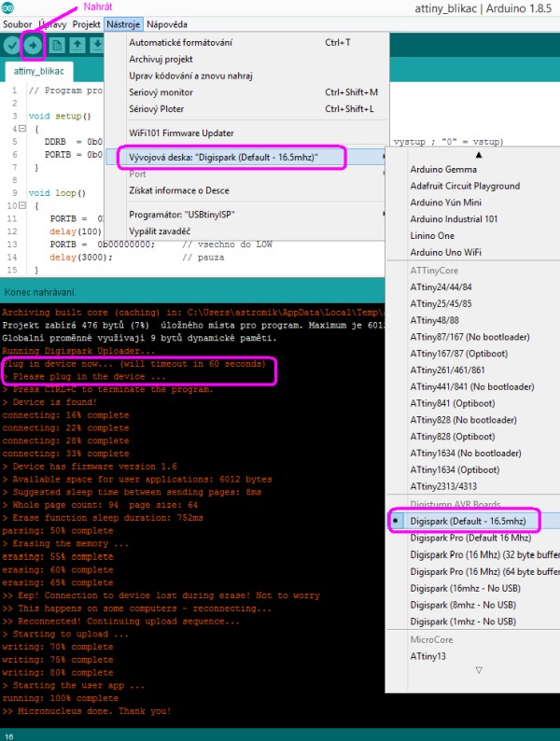560x741 pixels.
Task: Collapse the loop() function fold marker
Action: (22, 205)
